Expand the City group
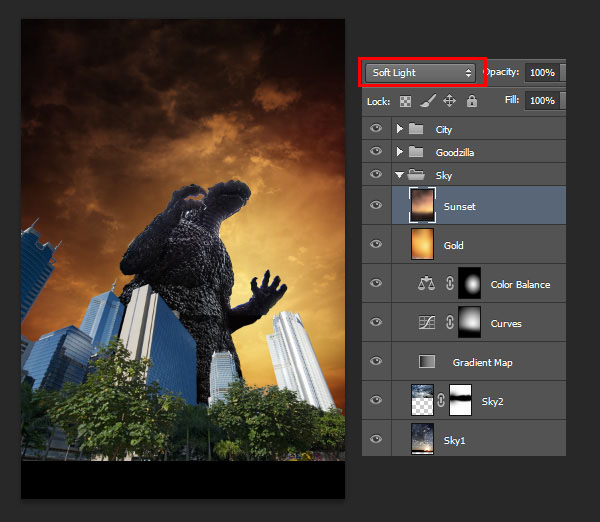 pos(399,129)
